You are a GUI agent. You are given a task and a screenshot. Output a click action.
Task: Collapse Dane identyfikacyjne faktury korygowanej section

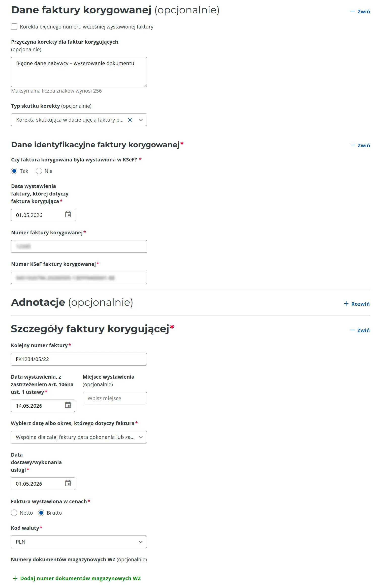[x=360, y=145]
